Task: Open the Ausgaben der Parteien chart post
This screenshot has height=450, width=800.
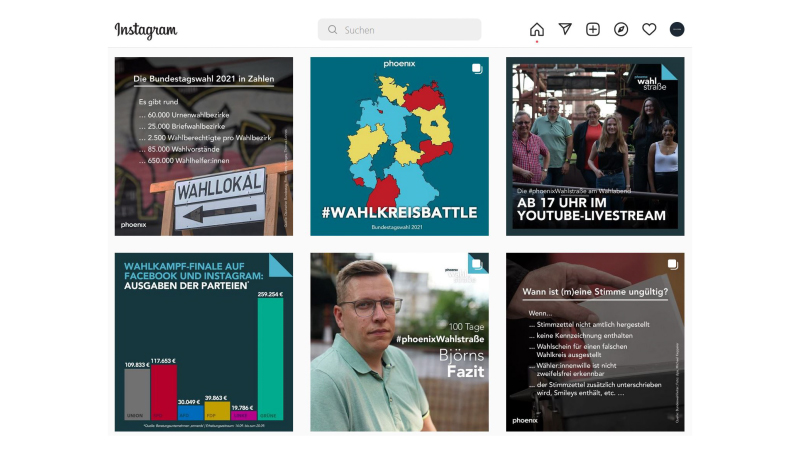Action: [204, 342]
